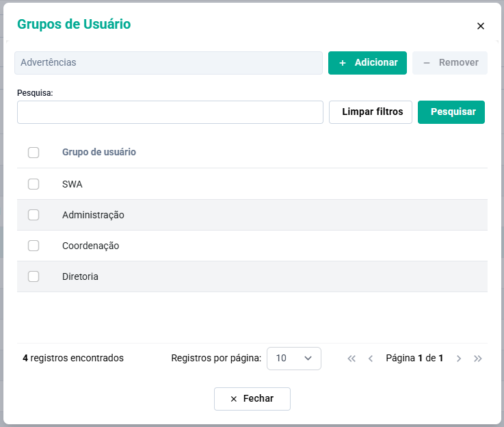Close the Grupos de Usuário dialog with X
The image size is (504, 427).
point(480,26)
